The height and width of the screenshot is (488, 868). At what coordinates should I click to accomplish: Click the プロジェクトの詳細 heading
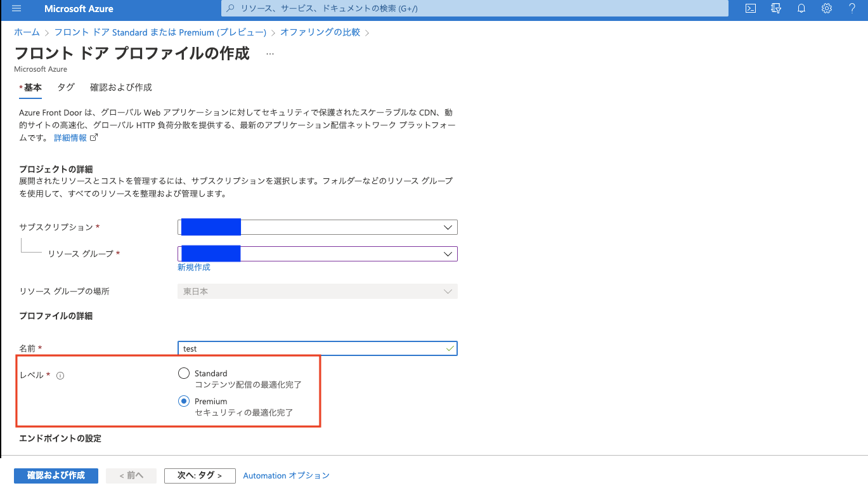(56, 169)
